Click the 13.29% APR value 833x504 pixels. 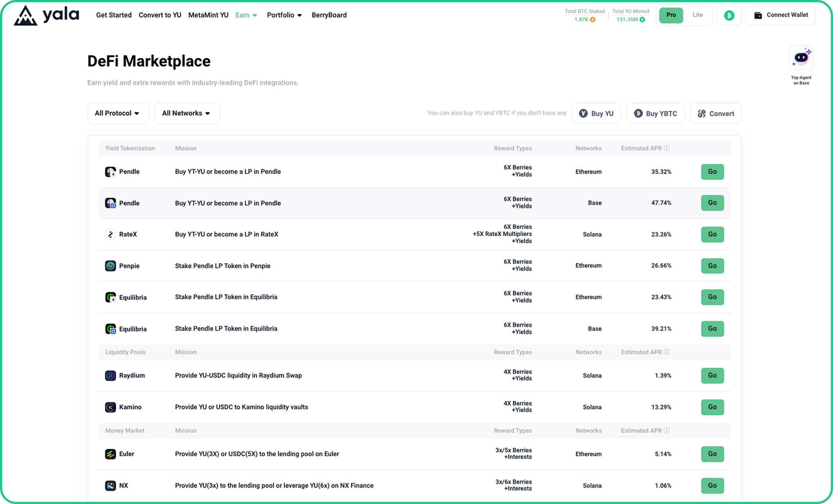[x=661, y=407]
